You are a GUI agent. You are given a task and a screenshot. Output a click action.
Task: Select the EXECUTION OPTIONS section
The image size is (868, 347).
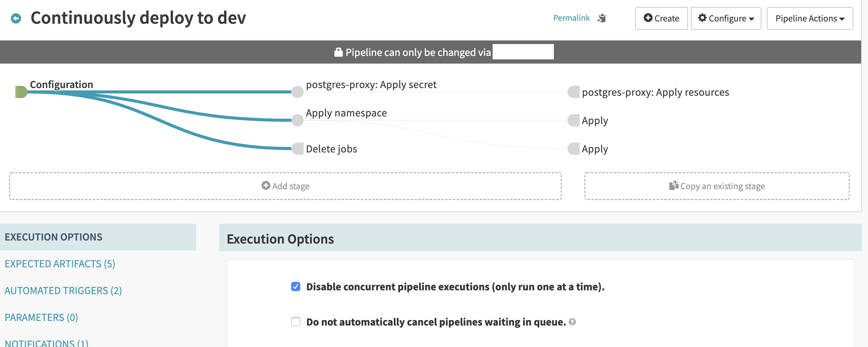pyautogui.click(x=54, y=237)
